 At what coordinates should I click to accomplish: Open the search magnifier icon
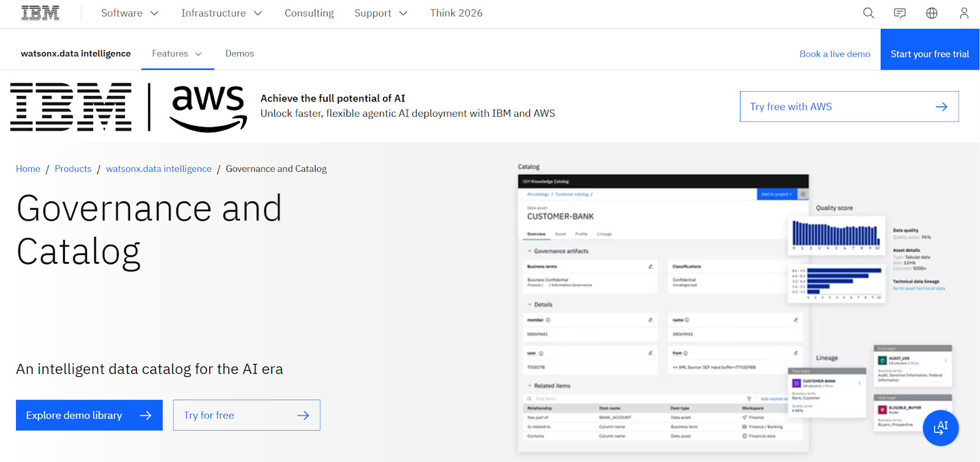click(x=869, y=13)
